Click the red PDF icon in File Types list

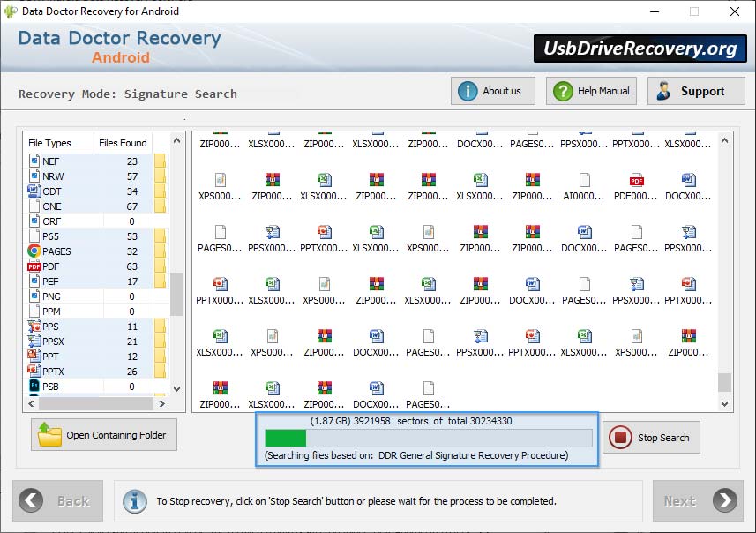[34, 266]
